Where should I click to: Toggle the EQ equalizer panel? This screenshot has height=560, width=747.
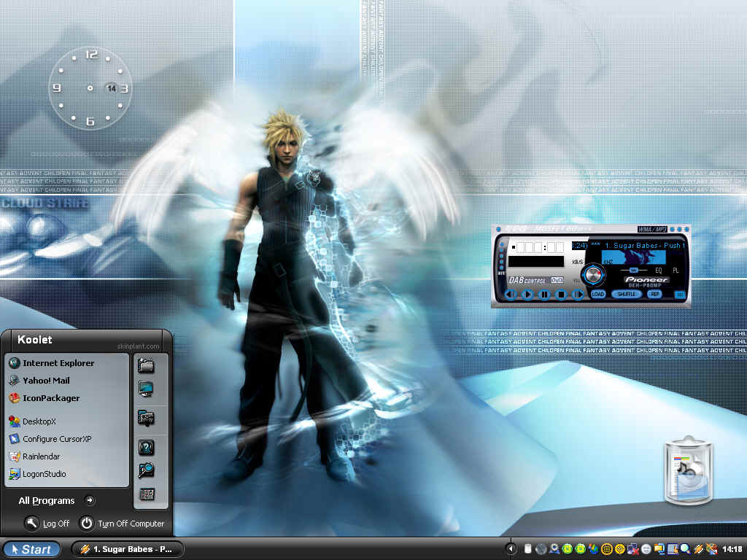(x=659, y=271)
